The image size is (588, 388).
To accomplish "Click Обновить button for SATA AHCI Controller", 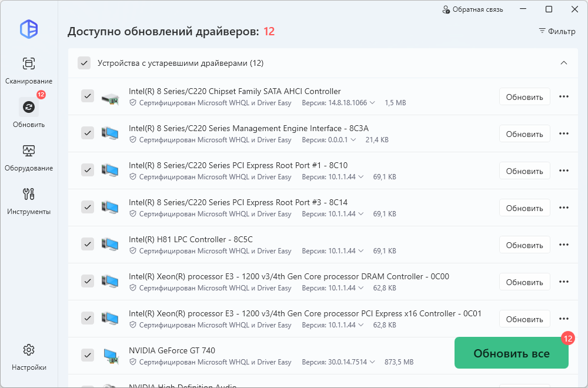I will [x=524, y=97].
